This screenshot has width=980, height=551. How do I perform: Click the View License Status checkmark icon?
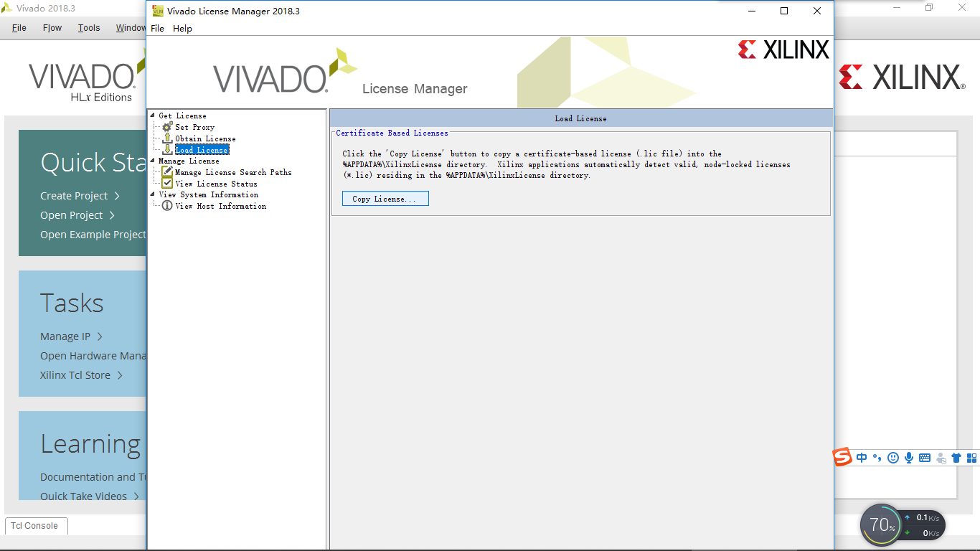pos(166,183)
